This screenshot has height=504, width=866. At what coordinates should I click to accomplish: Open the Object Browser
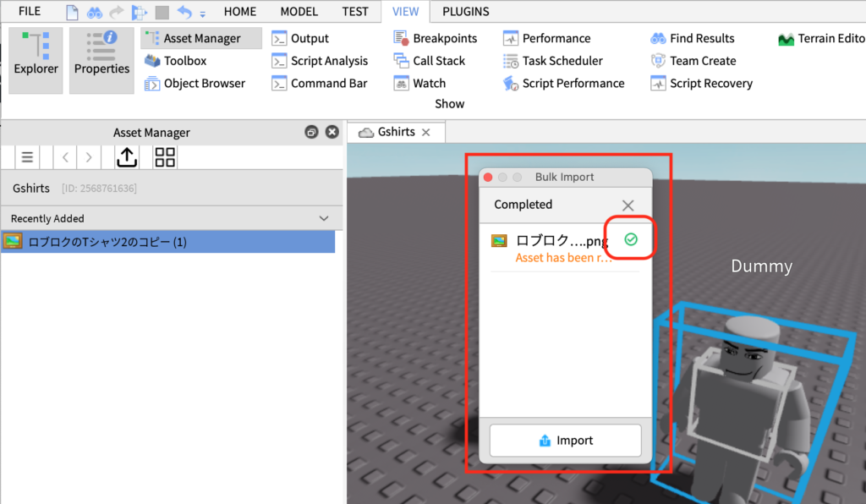195,84
